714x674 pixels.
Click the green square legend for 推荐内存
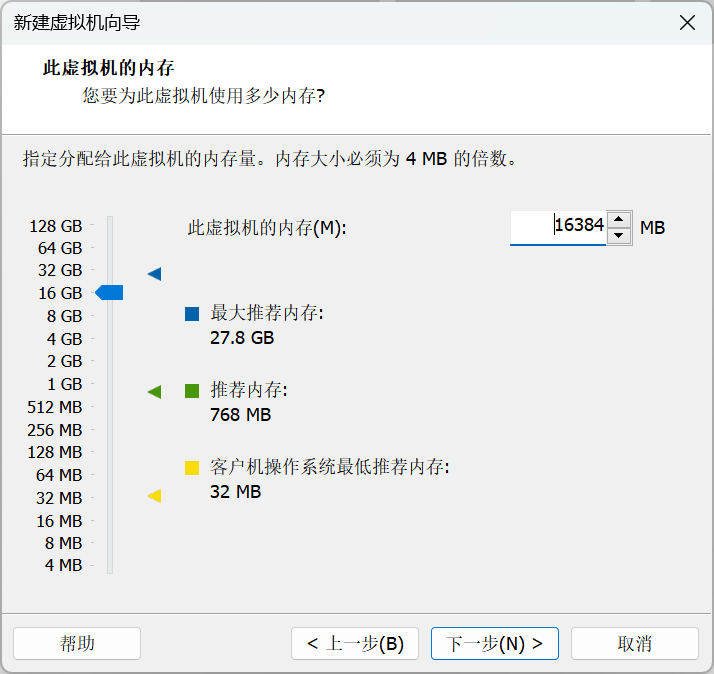click(192, 391)
